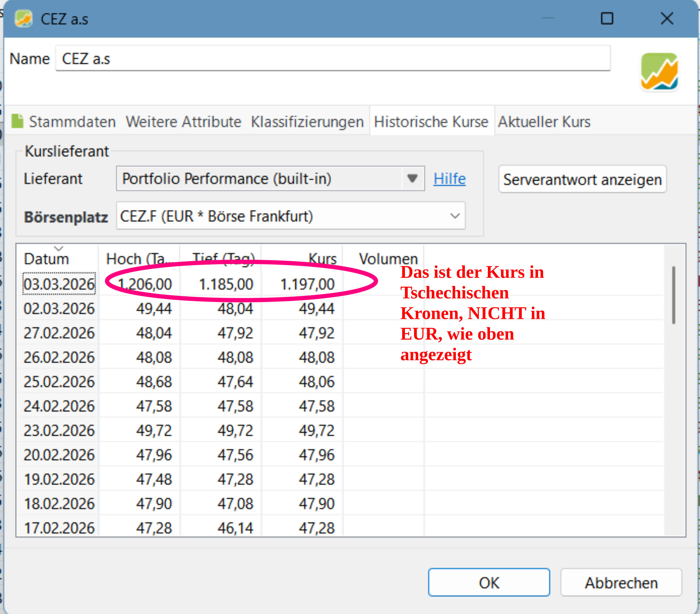Click into the Name text field

point(333,59)
